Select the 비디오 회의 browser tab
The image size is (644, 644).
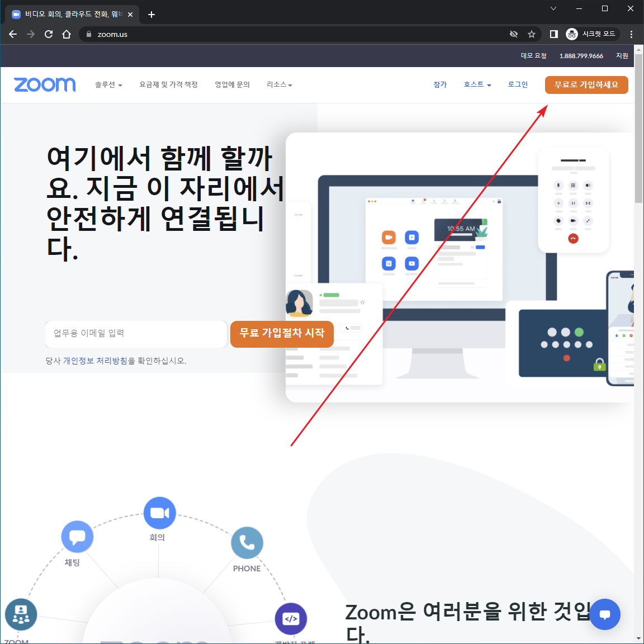pos(73,15)
